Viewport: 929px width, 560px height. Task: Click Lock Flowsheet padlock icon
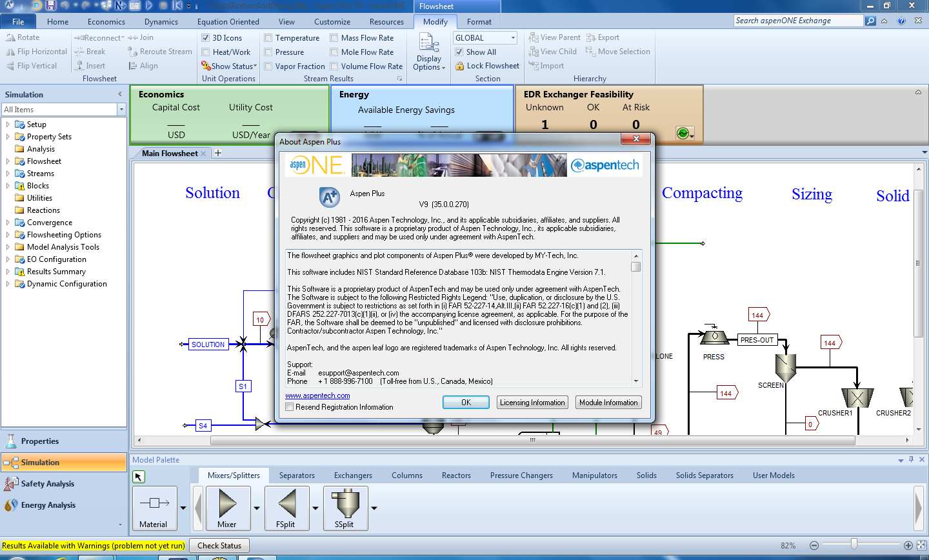tap(460, 66)
